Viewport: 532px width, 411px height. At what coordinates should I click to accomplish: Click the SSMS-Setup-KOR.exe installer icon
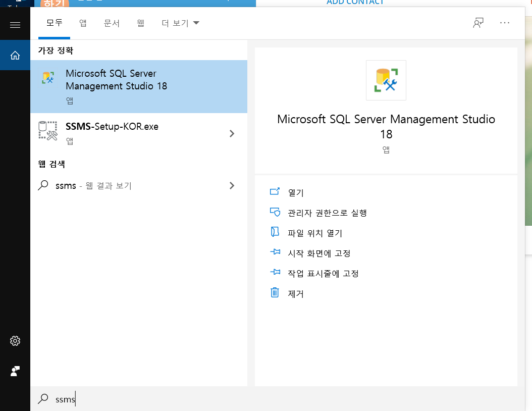(48, 131)
